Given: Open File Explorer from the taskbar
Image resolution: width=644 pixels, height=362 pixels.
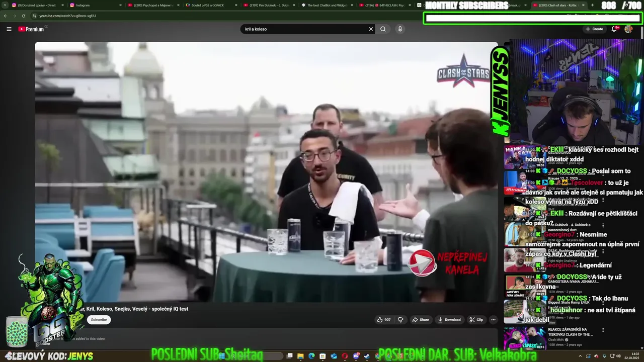Looking at the screenshot, I should pyautogui.click(x=300, y=356).
